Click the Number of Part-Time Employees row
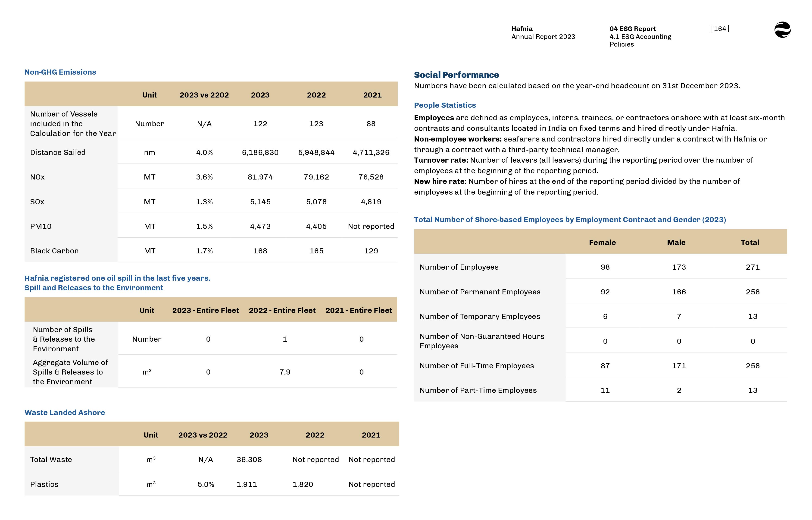Image resolution: width=812 pixels, height=520 pixels. click(x=478, y=390)
